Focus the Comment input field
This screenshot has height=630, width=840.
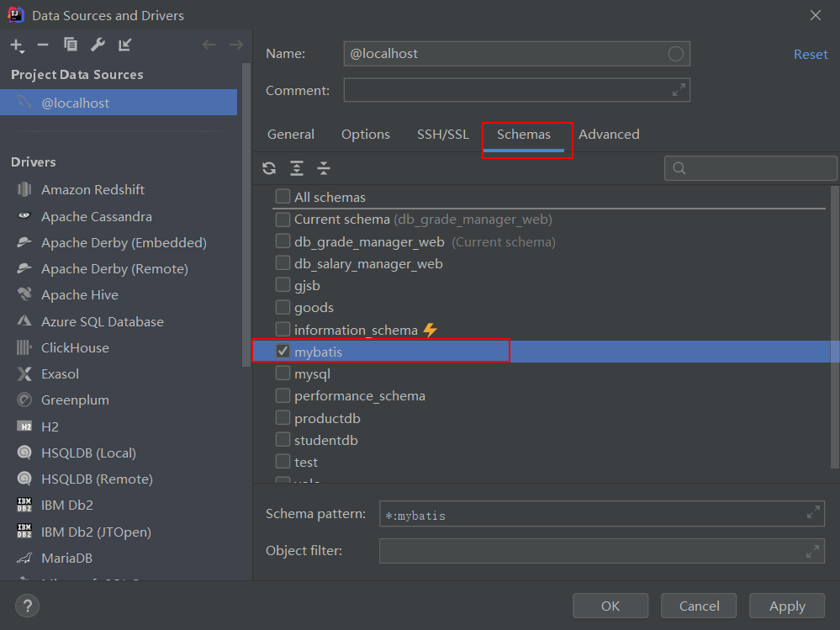click(x=517, y=90)
